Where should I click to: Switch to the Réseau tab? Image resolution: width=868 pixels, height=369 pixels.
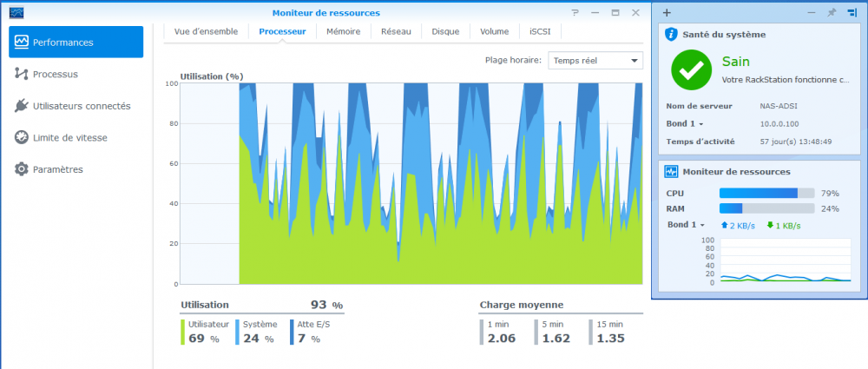click(x=396, y=31)
